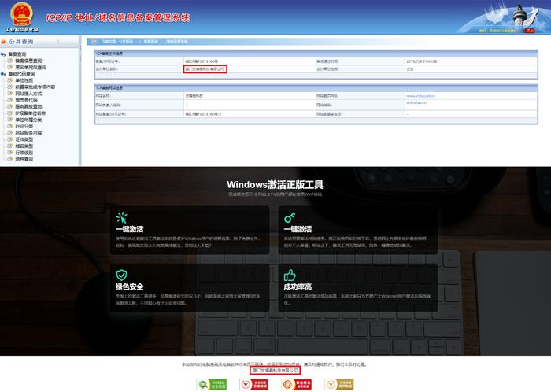Click the green key icon
Screen dimensions: 551x392
(290, 218)
